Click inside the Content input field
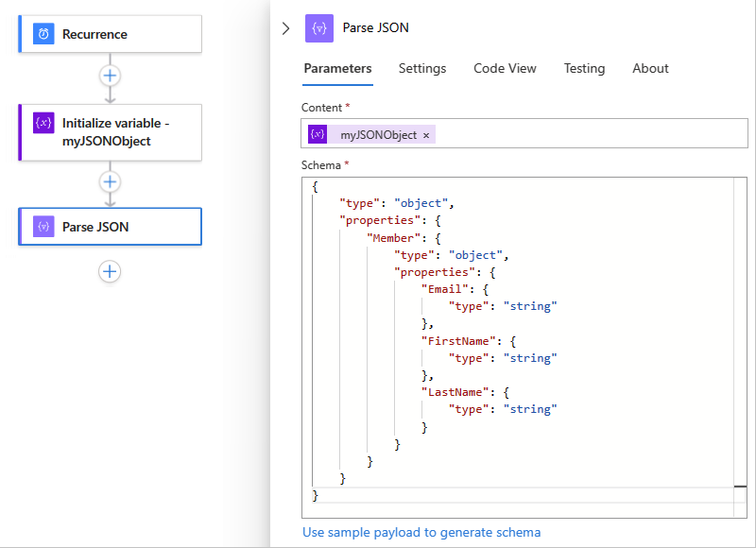This screenshot has width=756, height=548. [586, 135]
